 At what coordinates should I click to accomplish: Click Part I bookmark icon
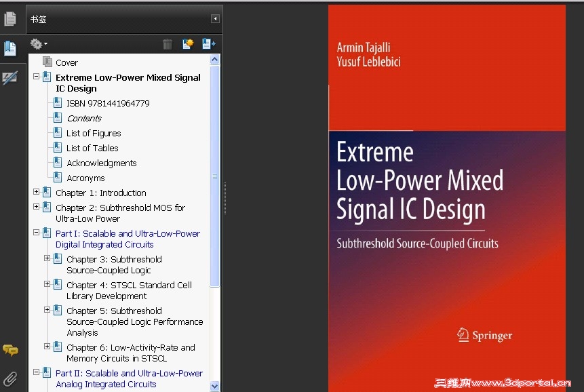[47, 233]
